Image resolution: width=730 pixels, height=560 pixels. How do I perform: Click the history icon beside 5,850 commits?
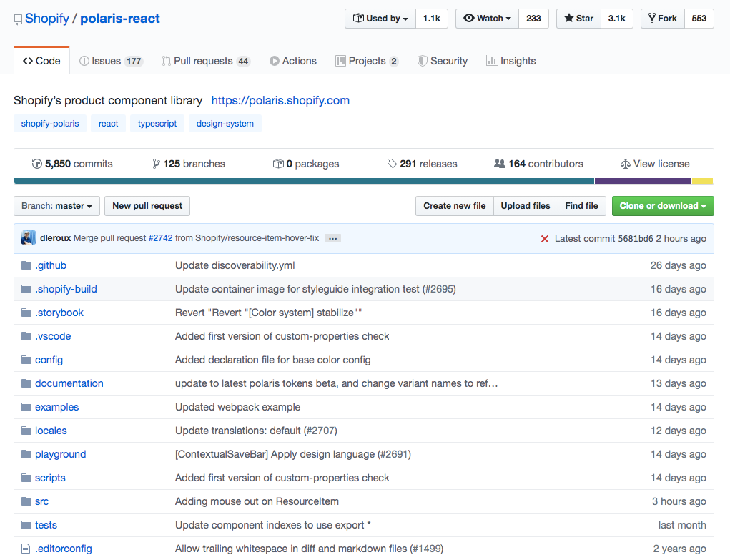[x=36, y=164]
